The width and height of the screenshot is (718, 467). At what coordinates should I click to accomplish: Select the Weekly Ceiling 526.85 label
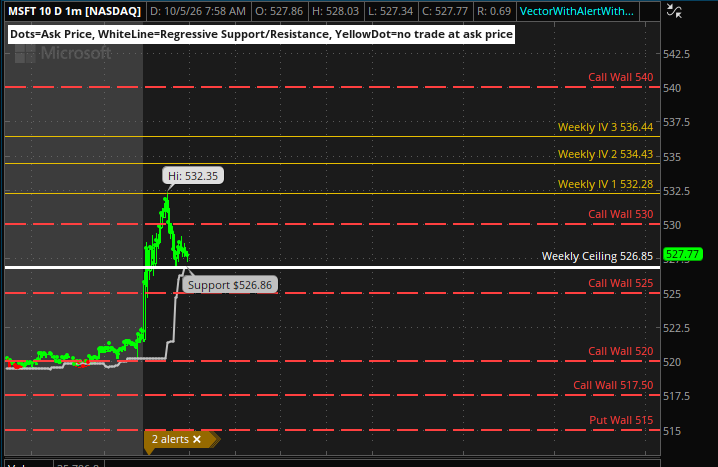(x=597, y=256)
